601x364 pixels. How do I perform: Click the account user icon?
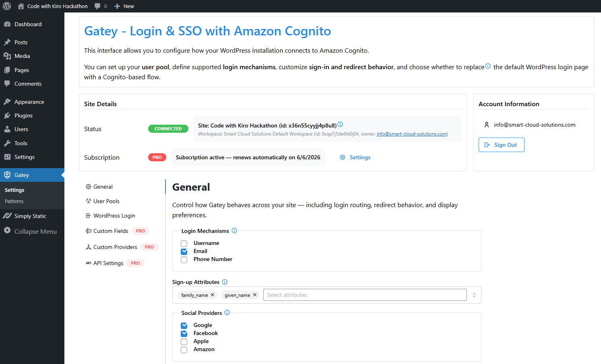click(487, 125)
